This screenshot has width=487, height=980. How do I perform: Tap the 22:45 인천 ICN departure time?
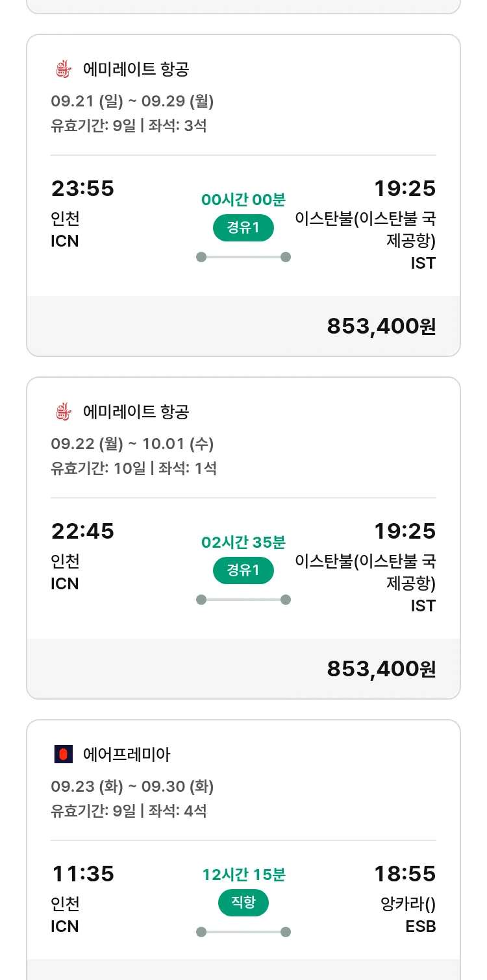tap(82, 532)
